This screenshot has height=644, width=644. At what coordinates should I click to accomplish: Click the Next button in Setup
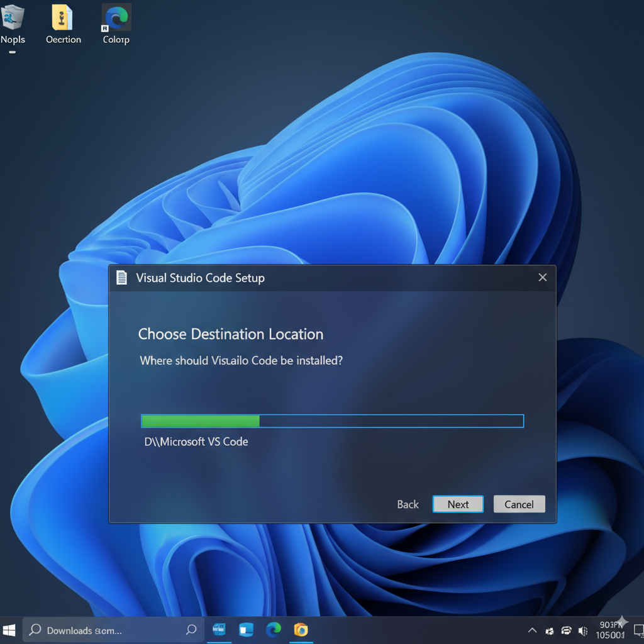pos(458,504)
